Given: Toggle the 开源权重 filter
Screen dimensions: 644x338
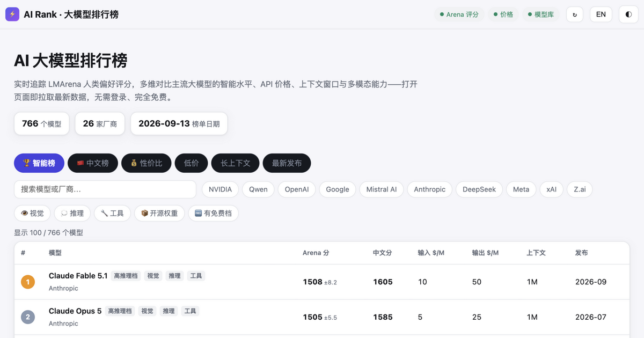Looking at the screenshot, I should [x=159, y=213].
